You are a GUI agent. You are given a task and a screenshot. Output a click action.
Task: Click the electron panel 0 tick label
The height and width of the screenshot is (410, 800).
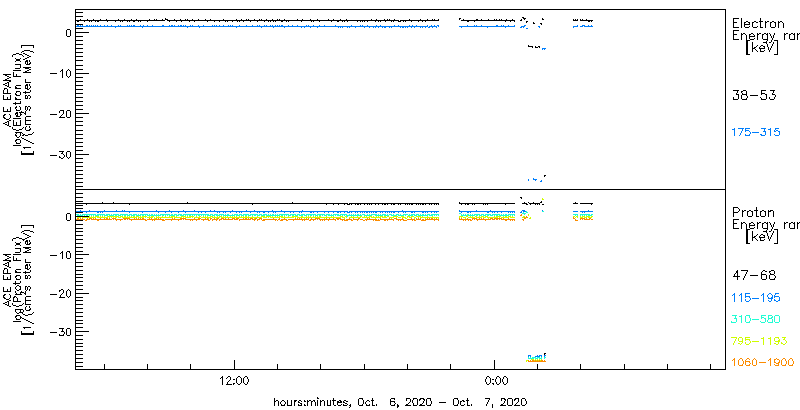67,33
